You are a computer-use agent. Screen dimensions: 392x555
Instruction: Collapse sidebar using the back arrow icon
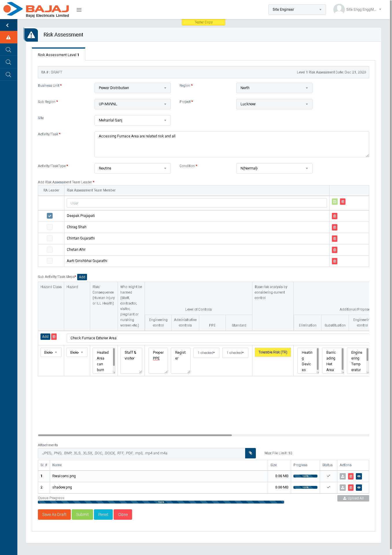click(8, 25)
